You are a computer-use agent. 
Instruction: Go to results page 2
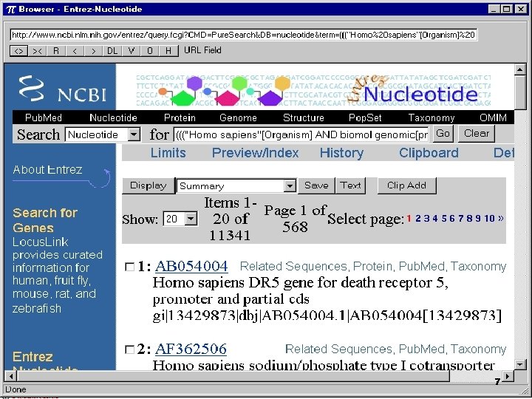click(418, 218)
